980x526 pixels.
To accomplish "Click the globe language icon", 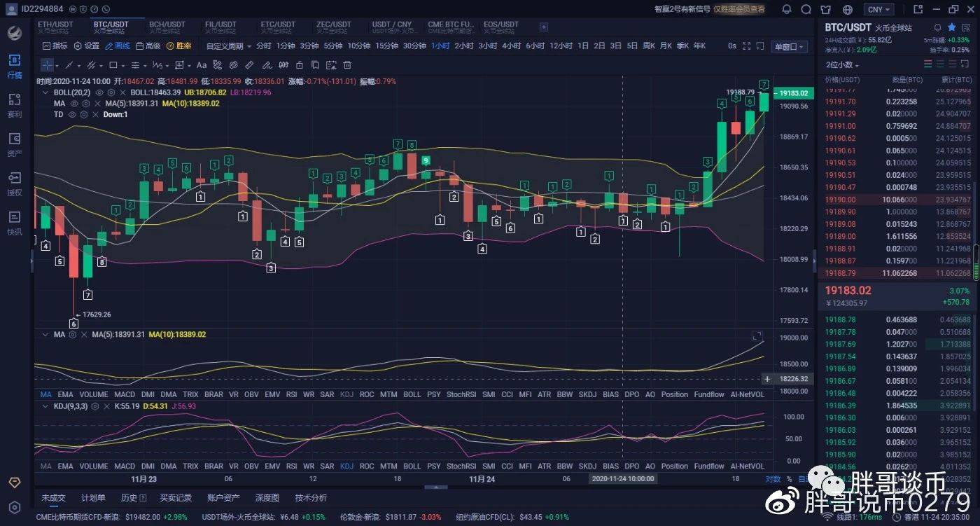I will point(848,10).
